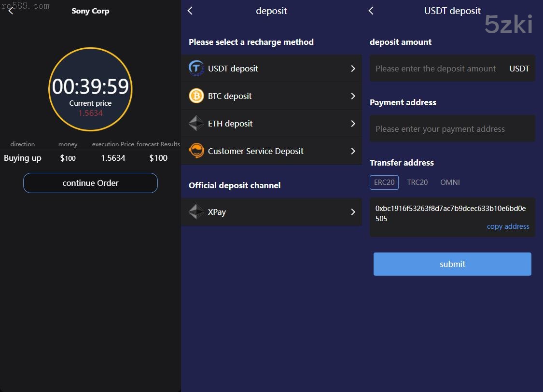Focus the deposit amount input field

[x=436, y=69]
